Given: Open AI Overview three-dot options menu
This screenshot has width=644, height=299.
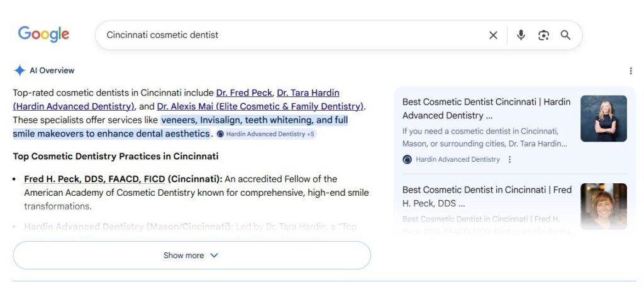Looking at the screenshot, I should [630, 71].
